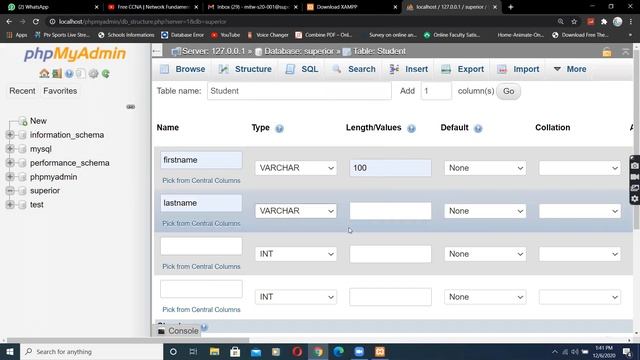Viewport: 640px width, 360px height.
Task: Focus lastname Length/Values field
Action: tap(390, 211)
